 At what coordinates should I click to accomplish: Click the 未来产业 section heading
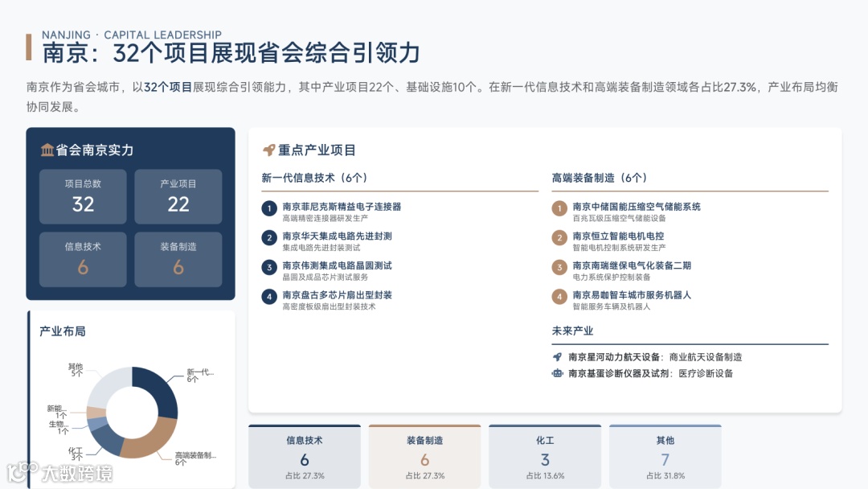click(x=572, y=331)
